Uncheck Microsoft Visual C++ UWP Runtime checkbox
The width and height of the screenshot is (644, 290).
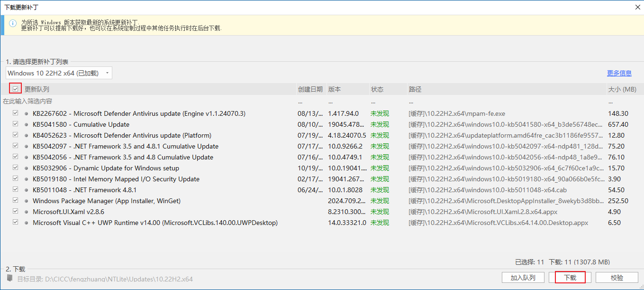(x=16, y=223)
